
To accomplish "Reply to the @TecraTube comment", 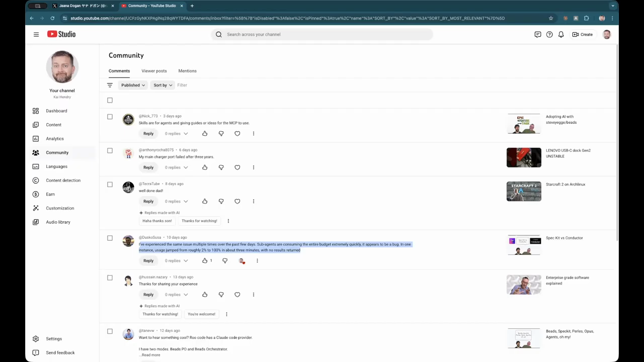I will point(148,201).
